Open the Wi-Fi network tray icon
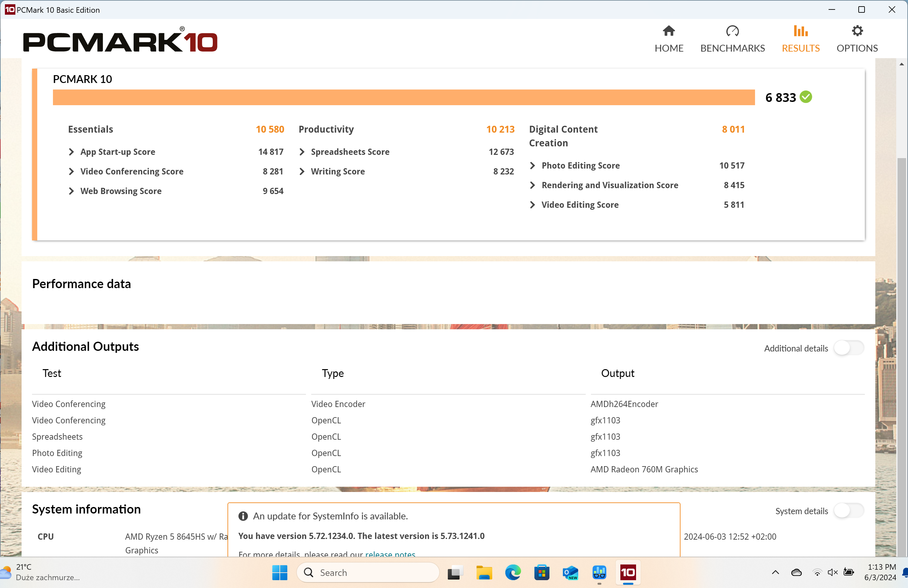This screenshot has width=908, height=588. point(817,572)
